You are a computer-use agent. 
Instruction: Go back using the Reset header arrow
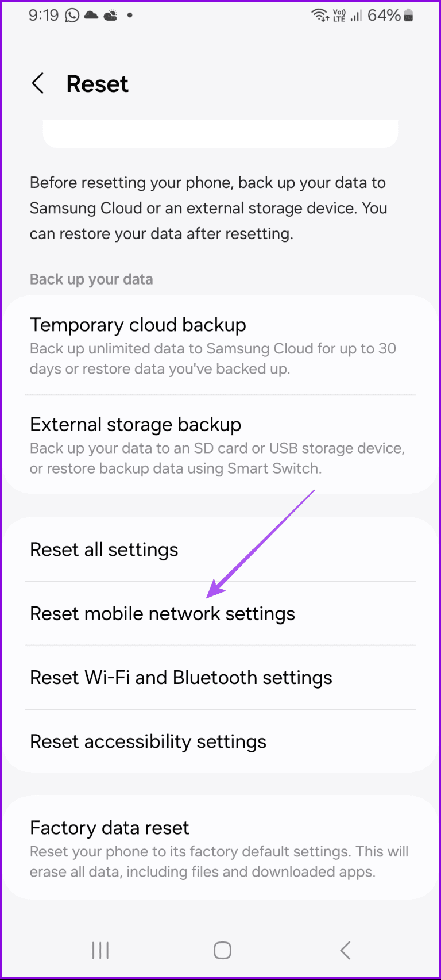tap(38, 83)
